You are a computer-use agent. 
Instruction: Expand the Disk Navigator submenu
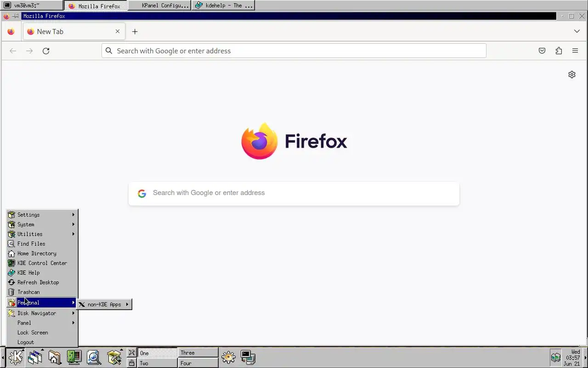coord(42,313)
